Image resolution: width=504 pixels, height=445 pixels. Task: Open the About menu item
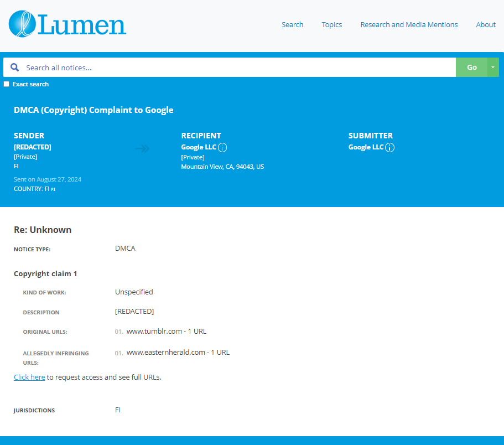click(486, 24)
